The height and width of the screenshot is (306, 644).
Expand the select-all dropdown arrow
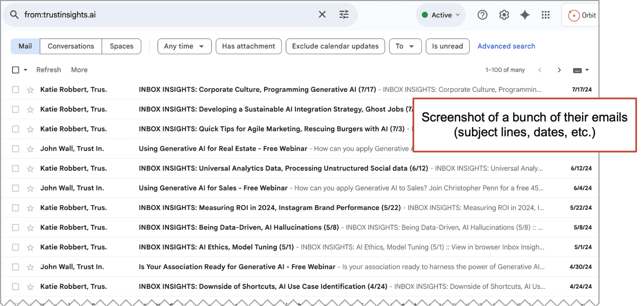click(25, 70)
